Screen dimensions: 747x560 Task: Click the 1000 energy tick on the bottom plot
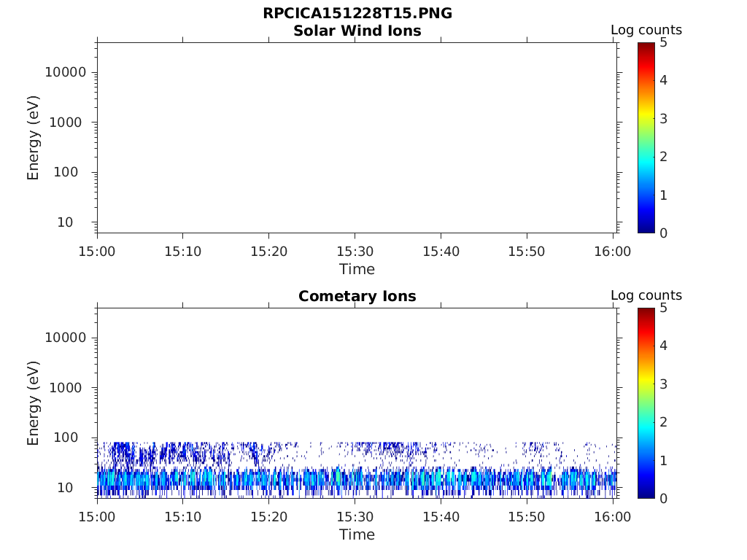[66, 388]
